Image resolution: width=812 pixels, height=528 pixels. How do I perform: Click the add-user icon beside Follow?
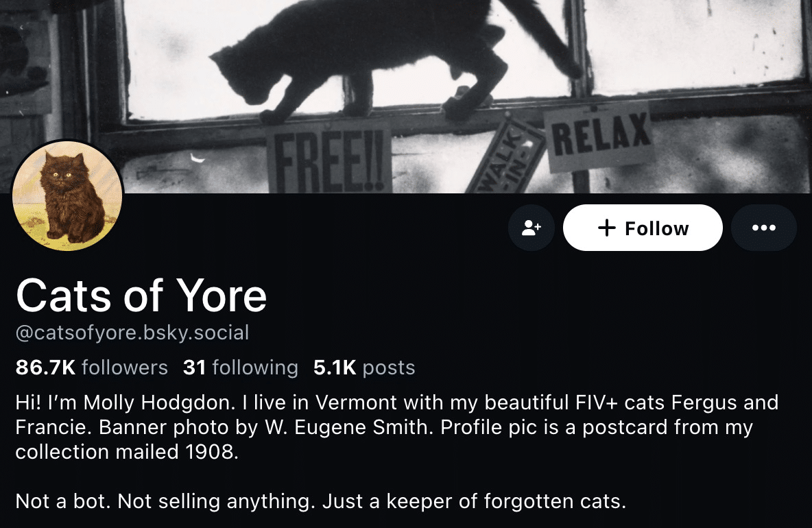tap(532, 228)
